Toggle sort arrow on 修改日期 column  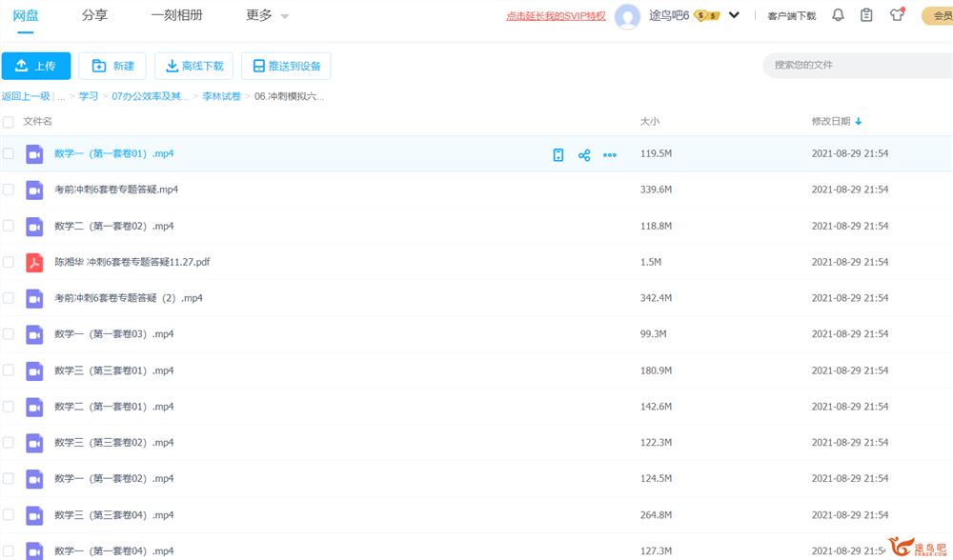[x=859, y=122]
